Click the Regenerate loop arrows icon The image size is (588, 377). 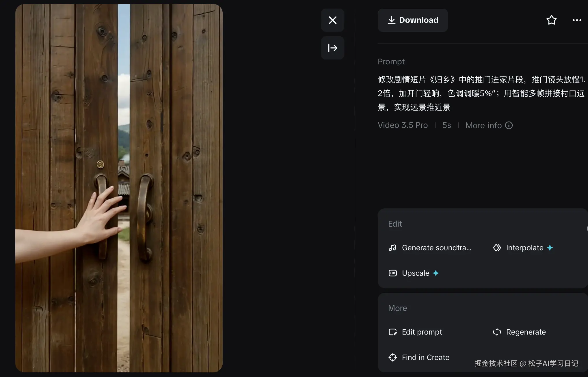497,332
